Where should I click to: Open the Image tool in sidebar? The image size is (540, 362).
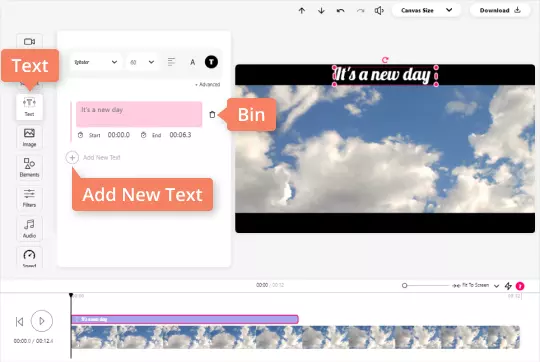tap(29, 137)
